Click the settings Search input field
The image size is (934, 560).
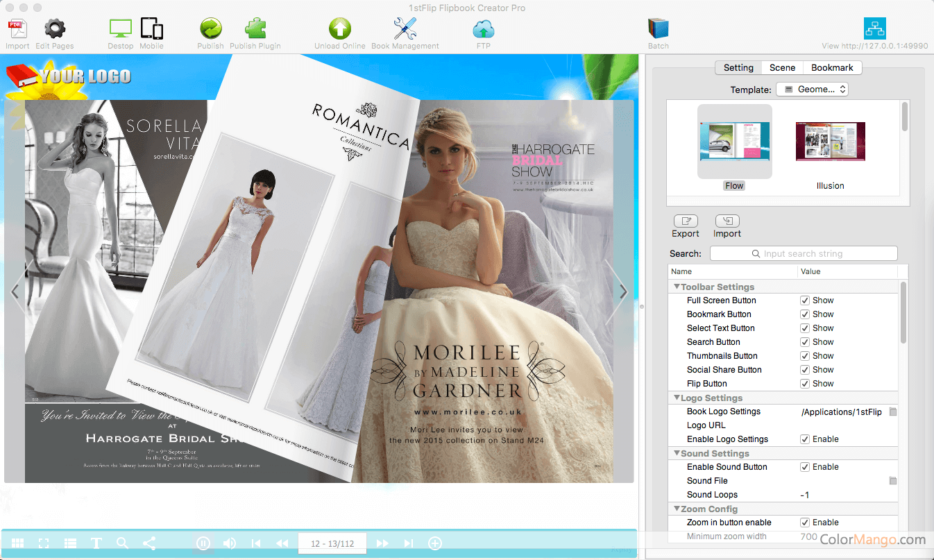[x=804, y=254]
